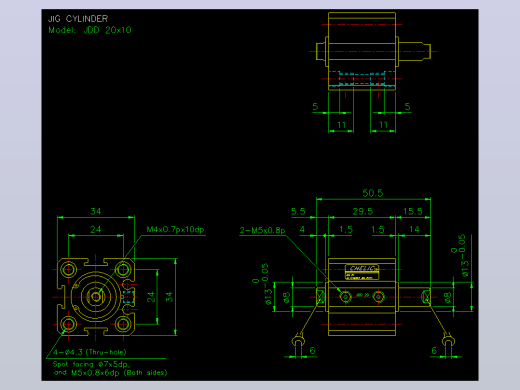Select the "and M5x0.8x6dp (Both sides)" note line

click(110, 373)
